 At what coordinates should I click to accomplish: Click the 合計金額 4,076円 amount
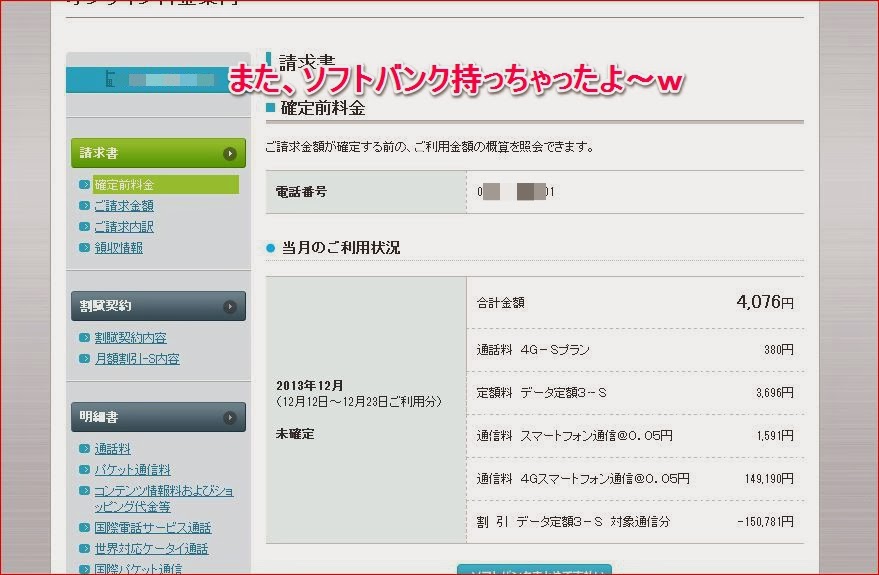click(765, 302)
